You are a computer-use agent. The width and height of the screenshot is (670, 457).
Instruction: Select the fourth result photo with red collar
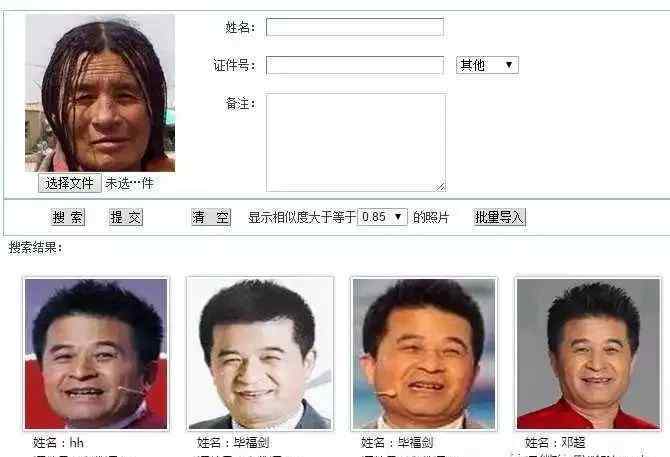(x=588, y=354)
